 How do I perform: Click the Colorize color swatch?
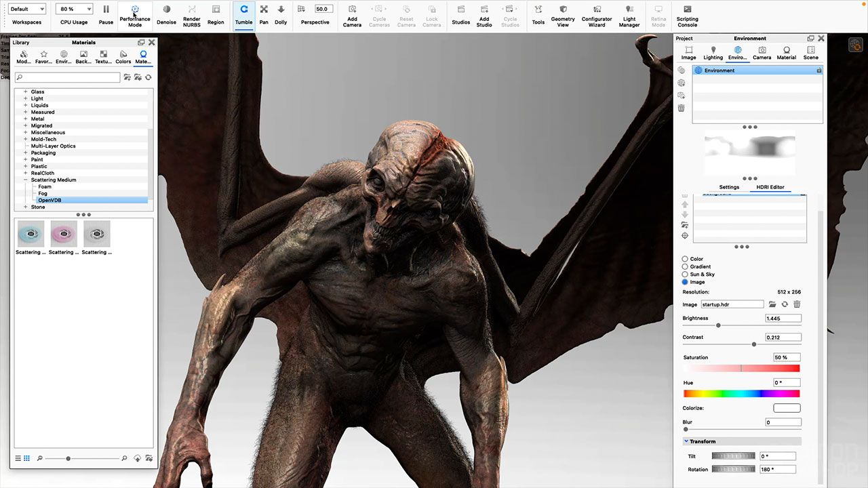tap(787, 408)
